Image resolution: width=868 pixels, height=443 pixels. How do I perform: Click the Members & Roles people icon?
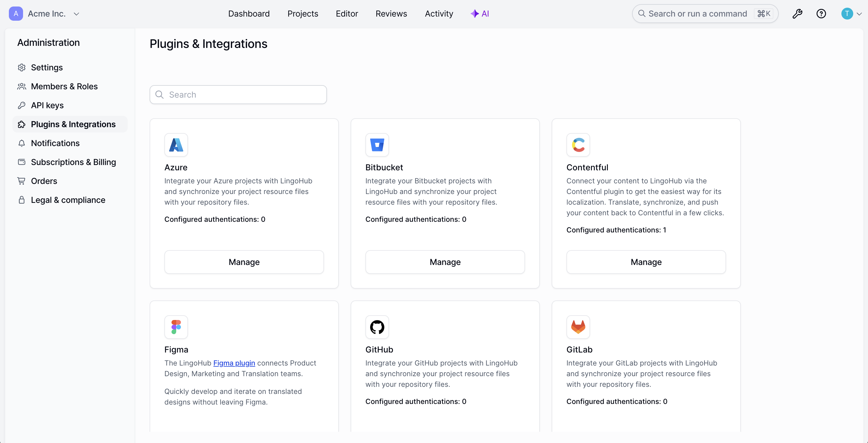coord(22,86)
